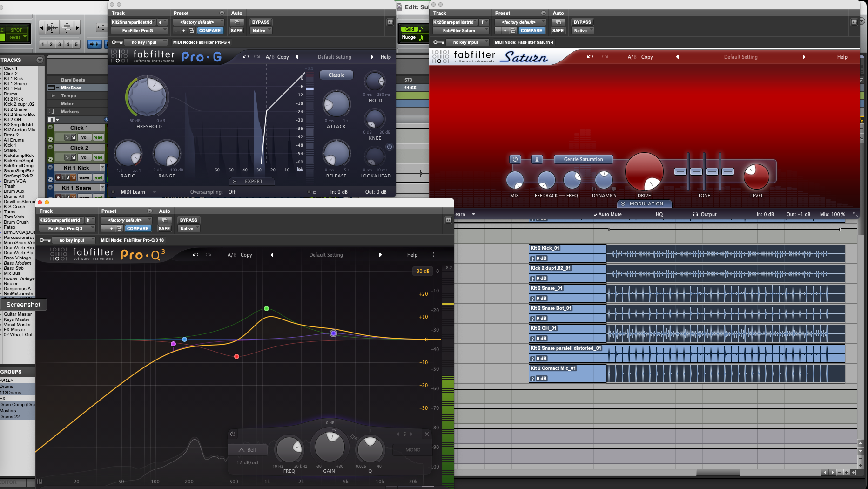
Task: Open the Pro-G Classic style selector
Action: (336, 75)
